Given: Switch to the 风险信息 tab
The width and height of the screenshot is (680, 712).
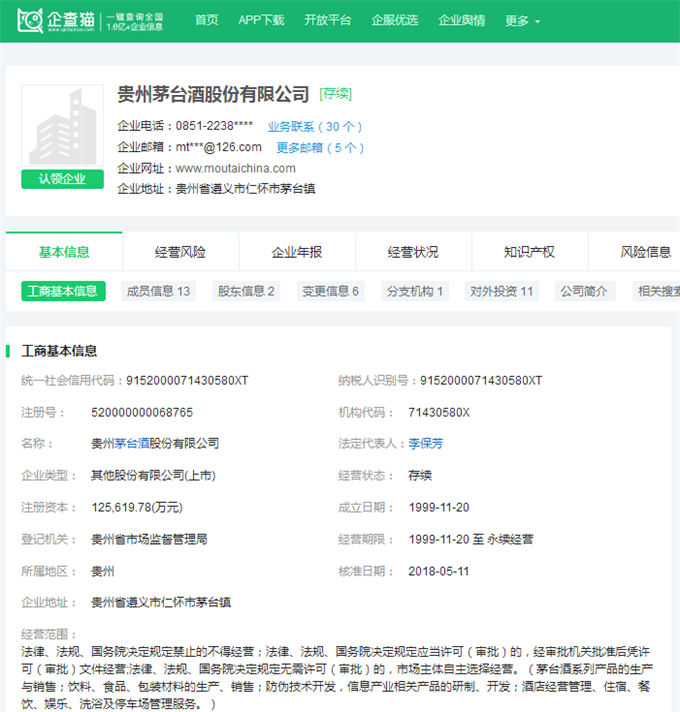Looking at the screenshot, I should [646, 252].
